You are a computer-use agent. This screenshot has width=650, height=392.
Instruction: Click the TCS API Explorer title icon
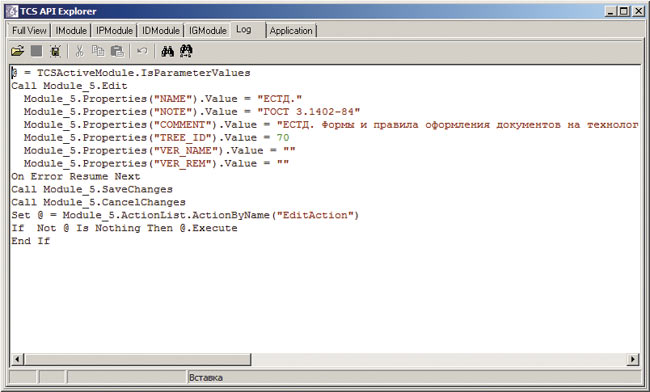[x=12, y=11]
